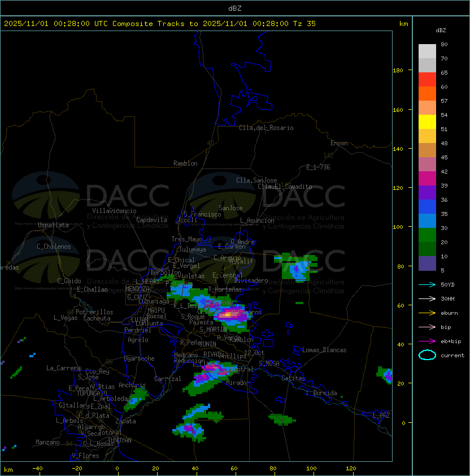Pick the tan 45-48 dBZ swatch
Image resolution: width=470 pixels, height=476 pixels.
click(x=427, y=150)
